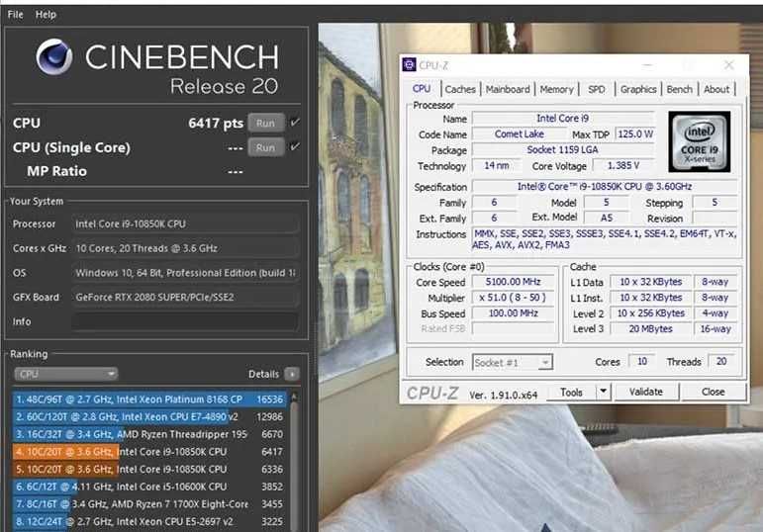The width and height of the screenshot is (763, 532).
Task: Click the Max TDP 125.0 W value
Action: pos(635,134)
